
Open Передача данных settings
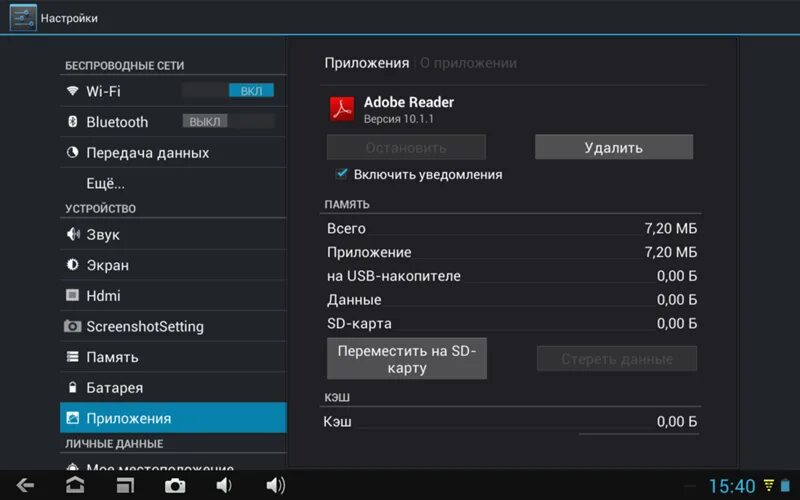pos(173,153)
